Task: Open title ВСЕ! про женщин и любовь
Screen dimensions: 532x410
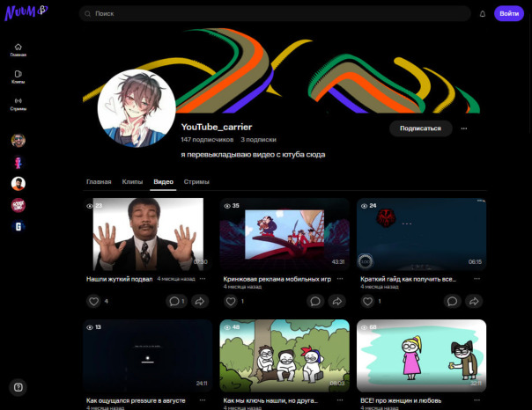Action: (401, 400)
